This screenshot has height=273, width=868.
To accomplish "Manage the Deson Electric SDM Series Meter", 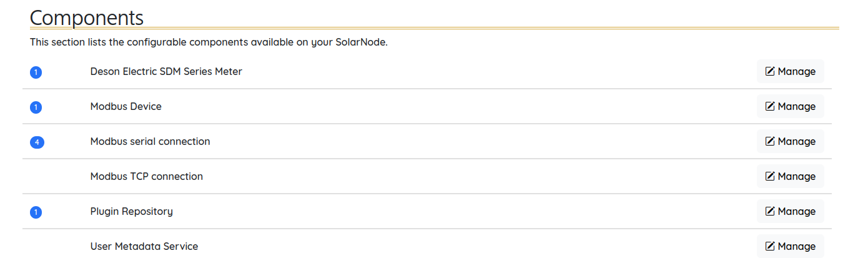I will point(791,71).
